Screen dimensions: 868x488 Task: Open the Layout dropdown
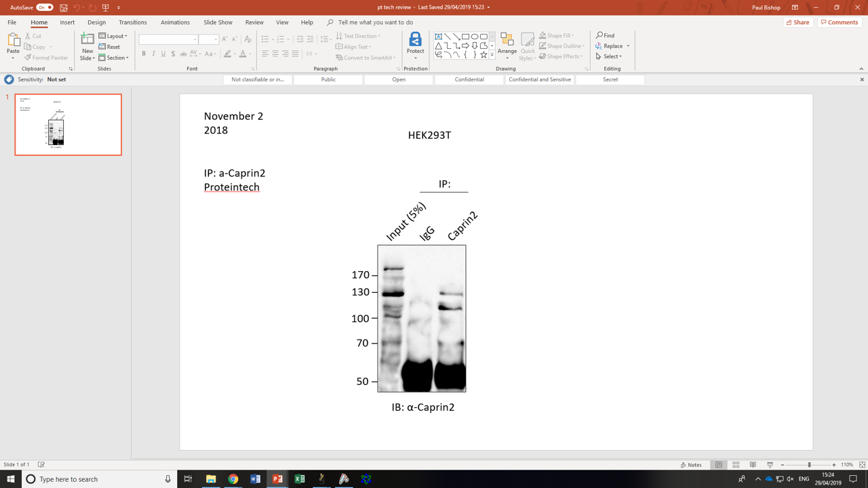tap(113, 36)
